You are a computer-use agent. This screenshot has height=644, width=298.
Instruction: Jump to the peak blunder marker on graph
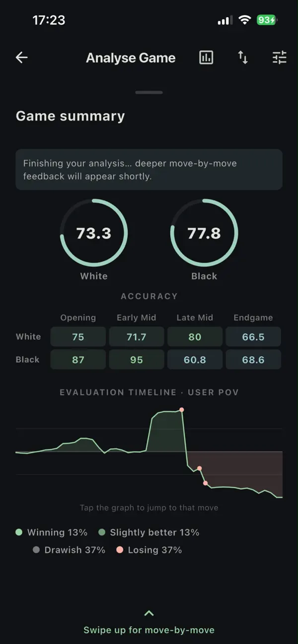182,410
